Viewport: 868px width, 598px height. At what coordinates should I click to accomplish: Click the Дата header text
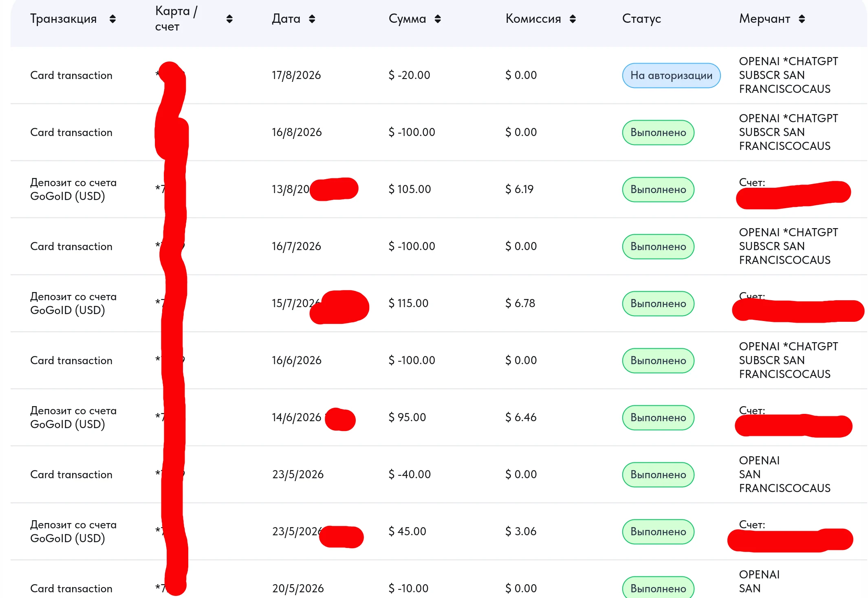tap(286, 19)
